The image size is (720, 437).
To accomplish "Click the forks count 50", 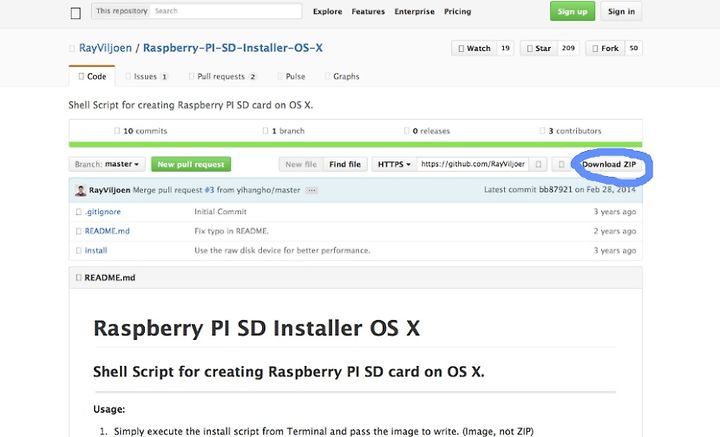I will click(x=633, y=48).
